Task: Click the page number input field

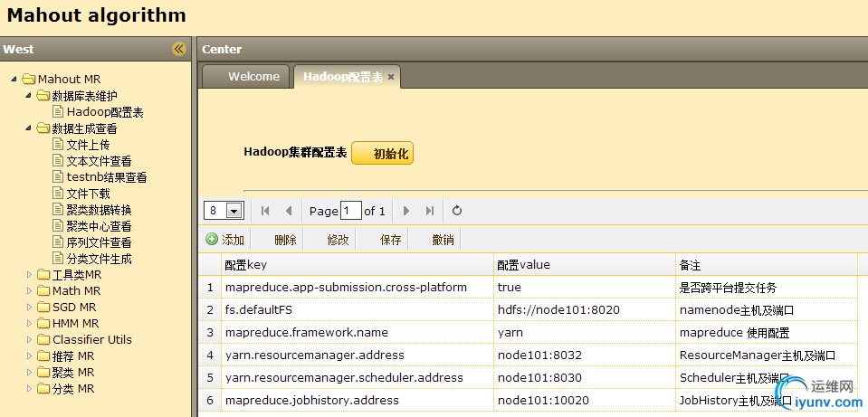Action: [x=351, y=211]
